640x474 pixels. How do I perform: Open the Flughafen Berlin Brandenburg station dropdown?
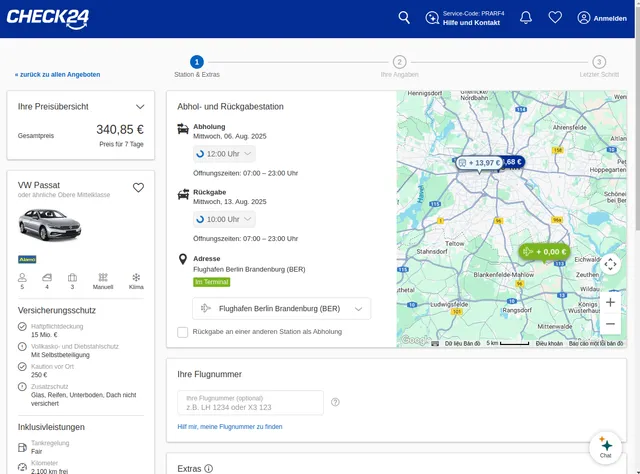(282, 309)
